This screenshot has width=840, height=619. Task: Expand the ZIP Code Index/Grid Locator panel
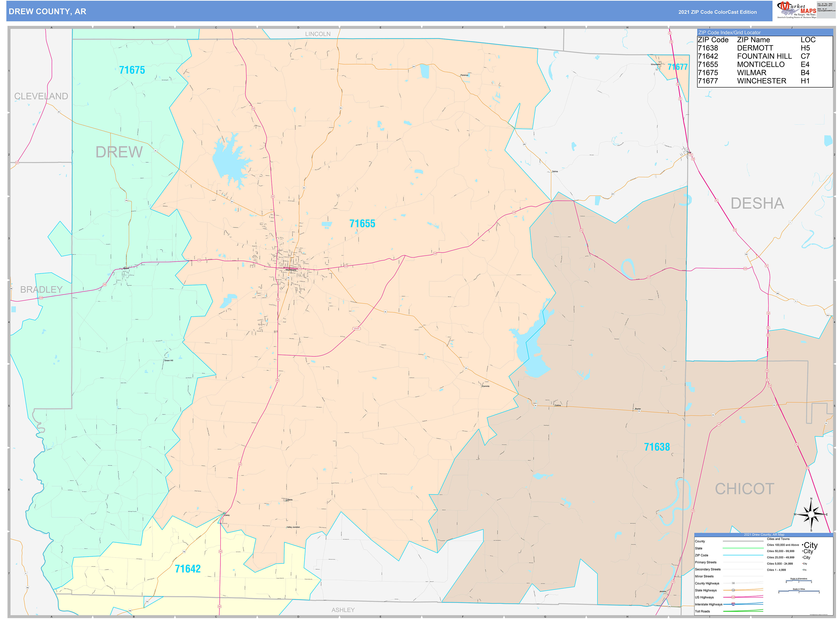tap(729, 33)
